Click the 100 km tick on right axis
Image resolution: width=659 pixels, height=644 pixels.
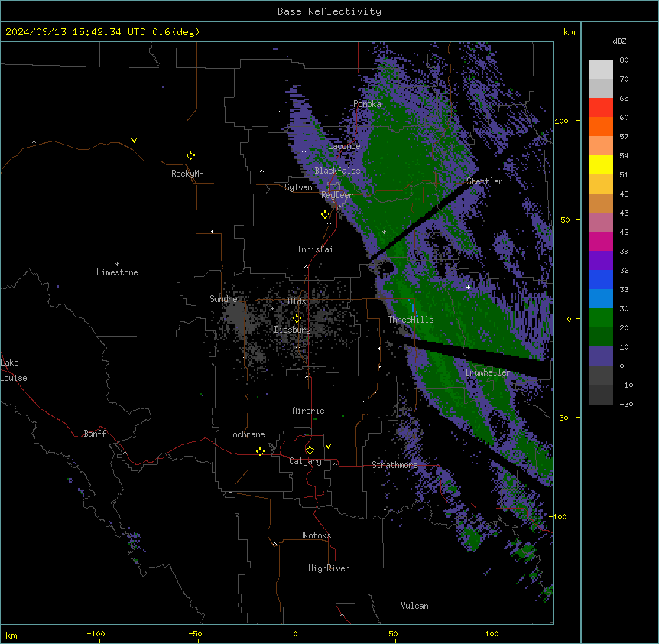[x=561, y=121]
